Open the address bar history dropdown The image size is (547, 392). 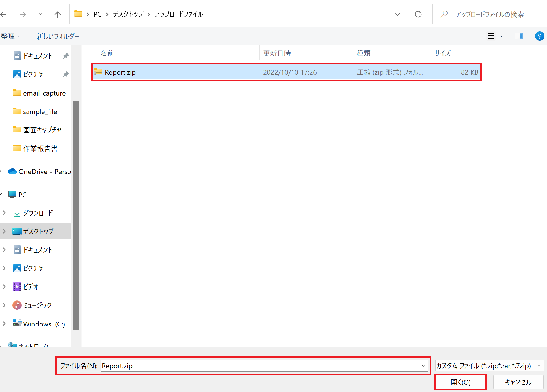tap(397, 14)
